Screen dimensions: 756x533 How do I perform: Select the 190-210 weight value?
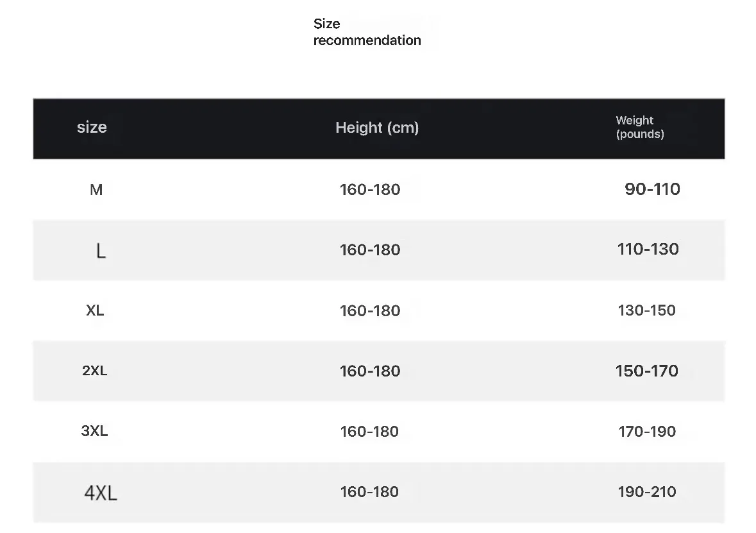pos(646,492)
